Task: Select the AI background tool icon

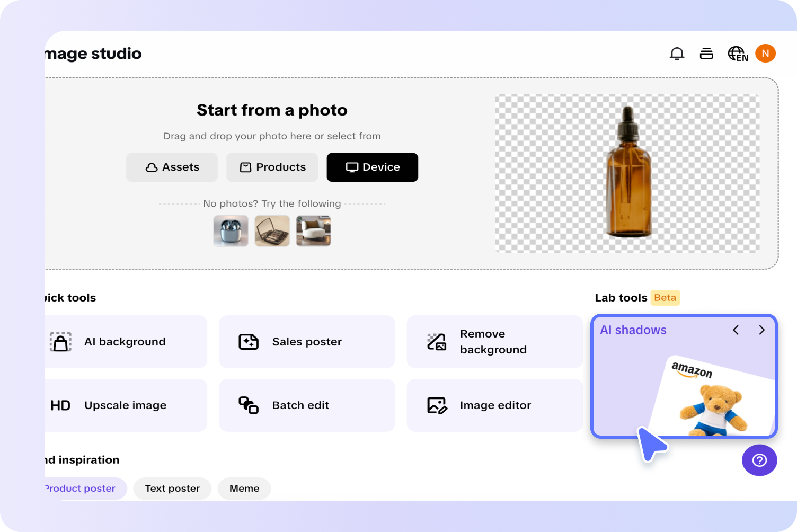Action: click(x=60, y=342)
